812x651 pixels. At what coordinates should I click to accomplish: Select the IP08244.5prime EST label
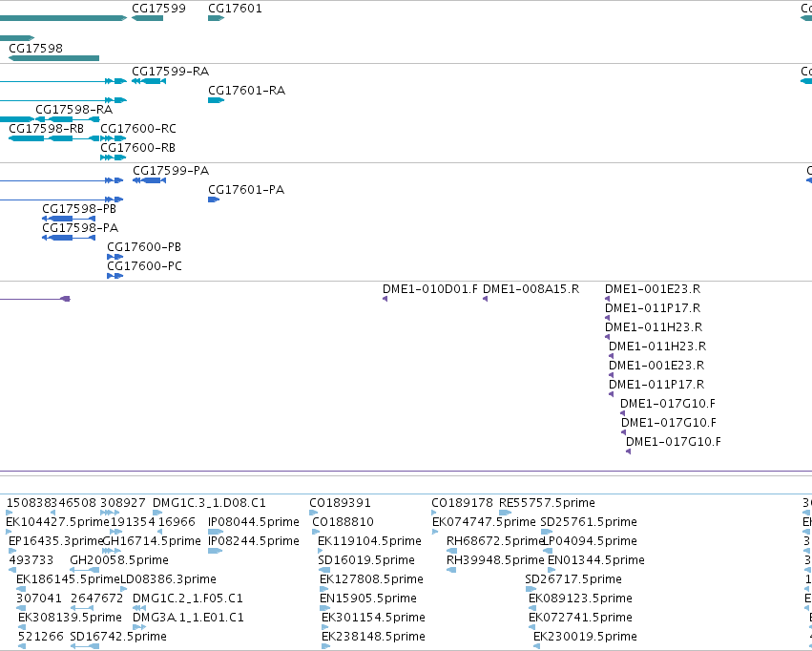pyautogui.click(x=254, y=541)
